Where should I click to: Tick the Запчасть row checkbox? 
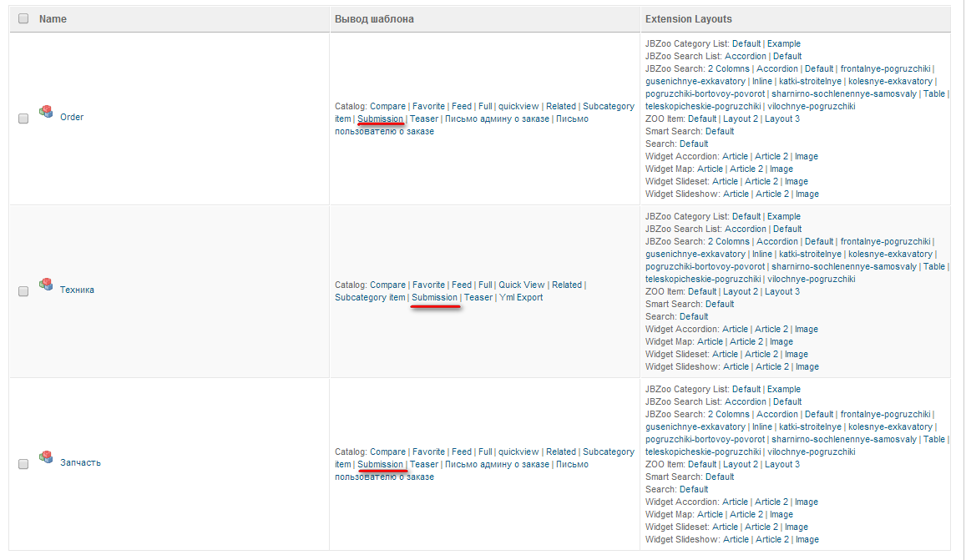pos(23,464)
